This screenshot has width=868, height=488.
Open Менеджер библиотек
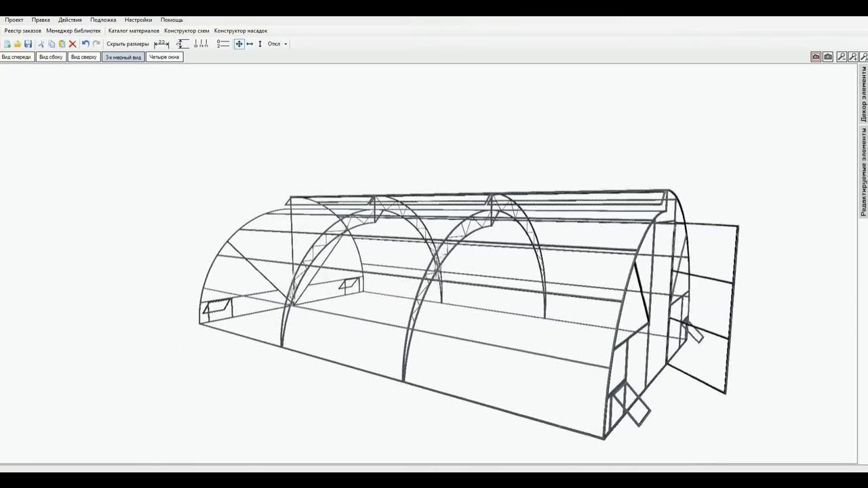(x=73, y=30)
